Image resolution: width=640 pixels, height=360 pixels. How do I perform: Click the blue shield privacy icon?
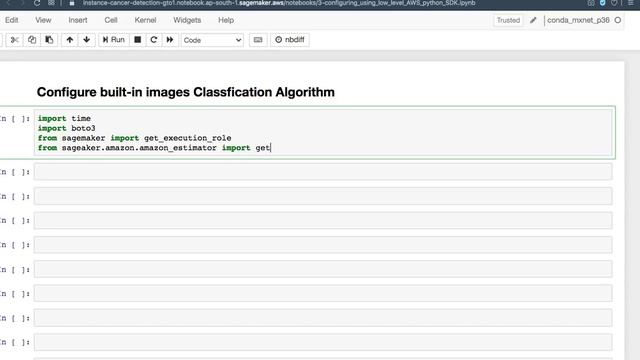pyautogui.click(x=602, y=3)
